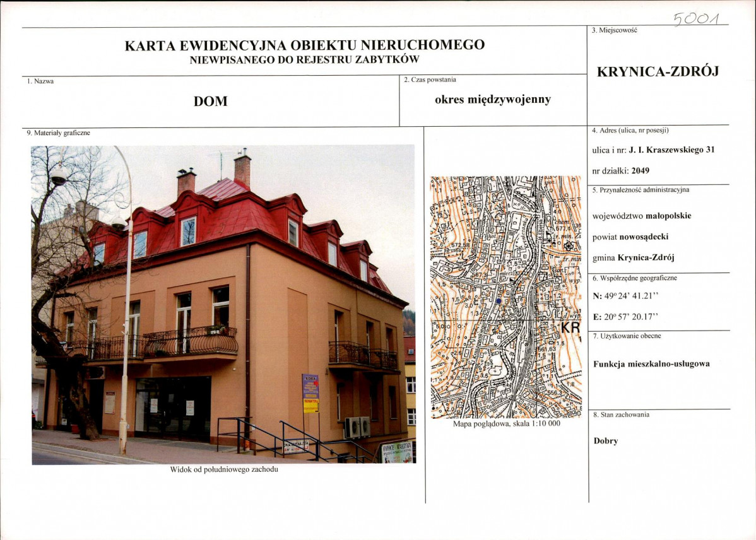
Task: Click the "7. Użytkowanie obecne" label
Action: [626, 336]
